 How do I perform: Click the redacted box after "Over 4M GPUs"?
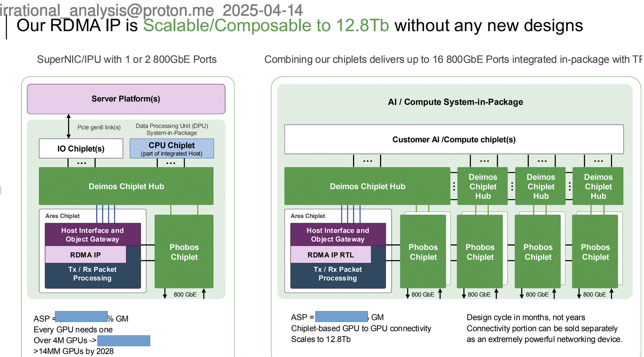click(124, 341)
